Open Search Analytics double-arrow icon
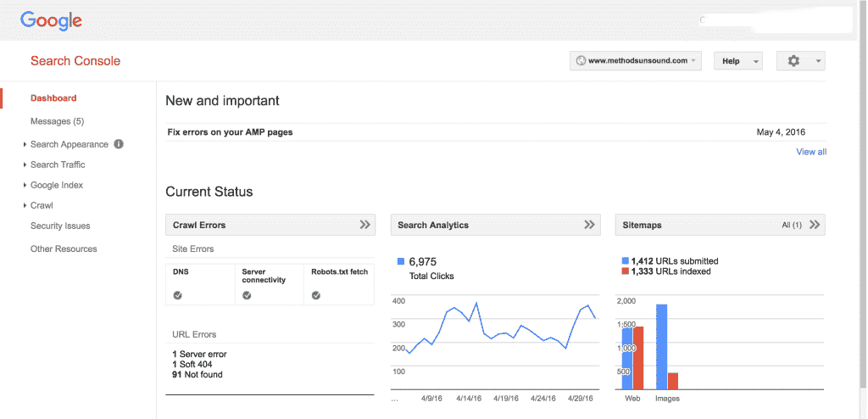The image size is (868, 419). click(590, 225)
